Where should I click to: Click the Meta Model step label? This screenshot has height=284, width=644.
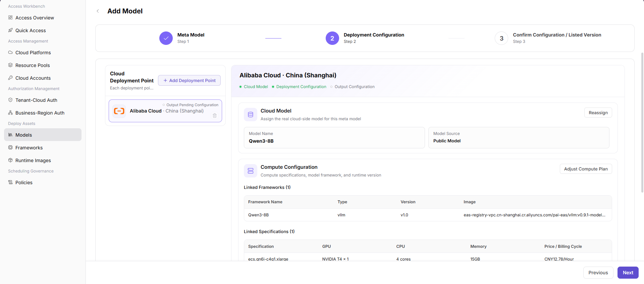pos(191,35)
